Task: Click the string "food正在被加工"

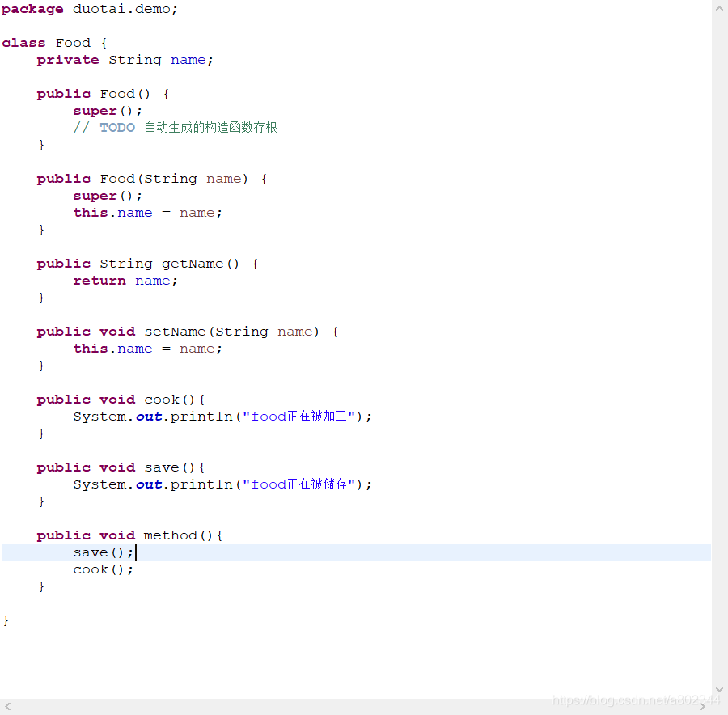Action: click(x=299, y=417)
